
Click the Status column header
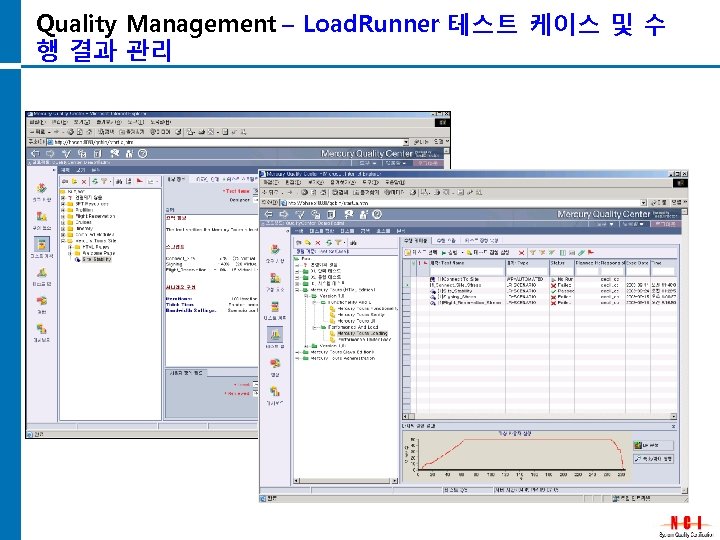pyautogui.click(x=562, y=263)
